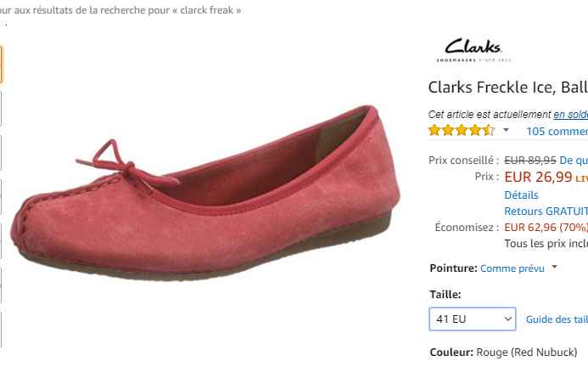Click the blue link beside EUR 89,95
The width and height of the screenshot is (588, 367).
574,161
